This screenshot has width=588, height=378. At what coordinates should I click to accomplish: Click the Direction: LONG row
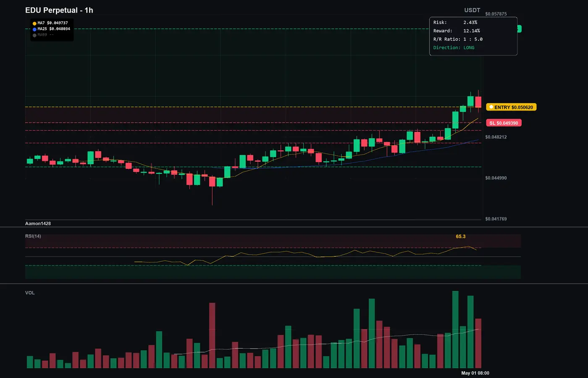(454, 47)
